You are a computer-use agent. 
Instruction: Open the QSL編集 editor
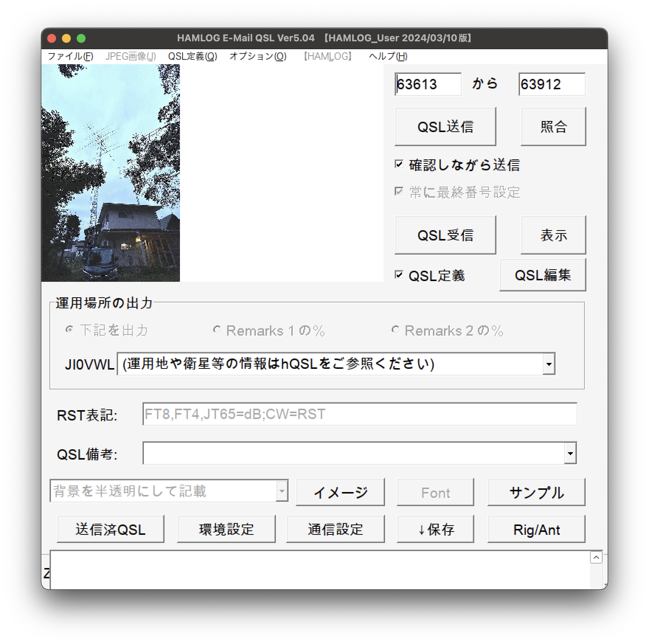(x=542, y=274)
